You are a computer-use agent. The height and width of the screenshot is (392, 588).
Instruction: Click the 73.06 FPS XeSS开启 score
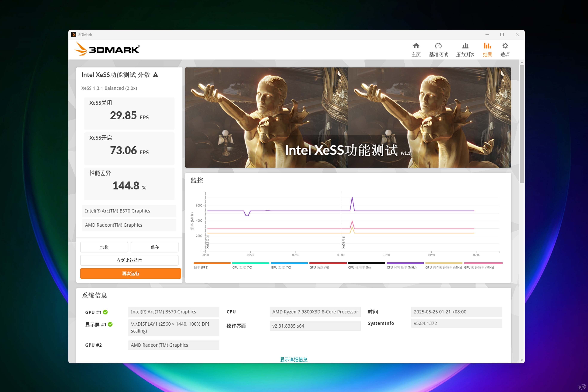129,150
